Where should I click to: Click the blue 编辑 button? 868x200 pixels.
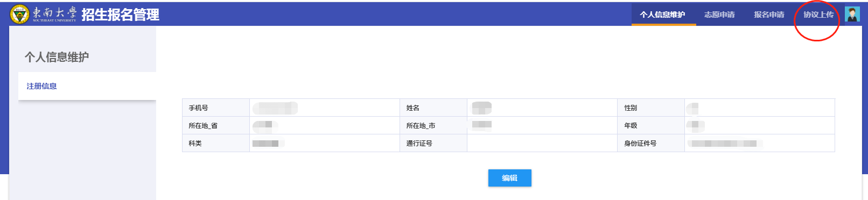click(x=510, y=178)
